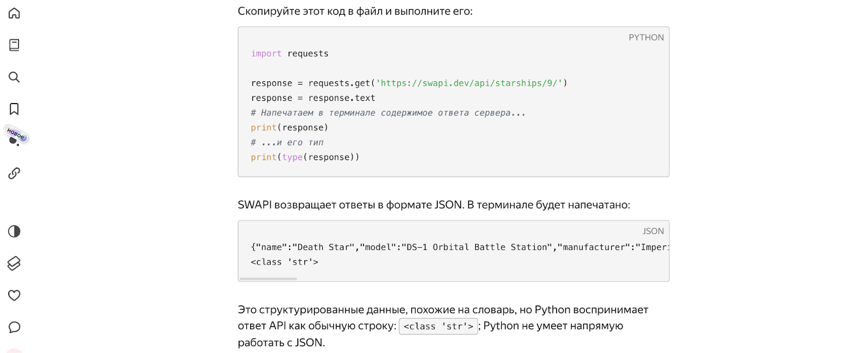Click the swapi.dev starships URL in the code
This screenshot has width=868, height=353.
point(469,83)
